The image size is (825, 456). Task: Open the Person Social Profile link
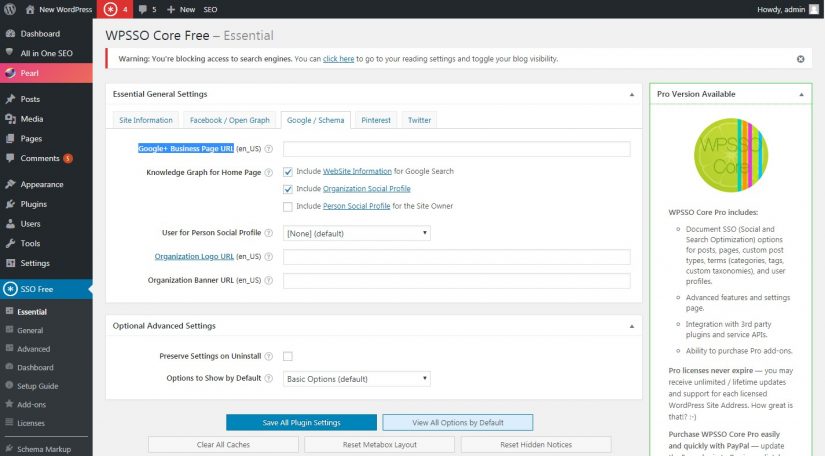[356, 206]
